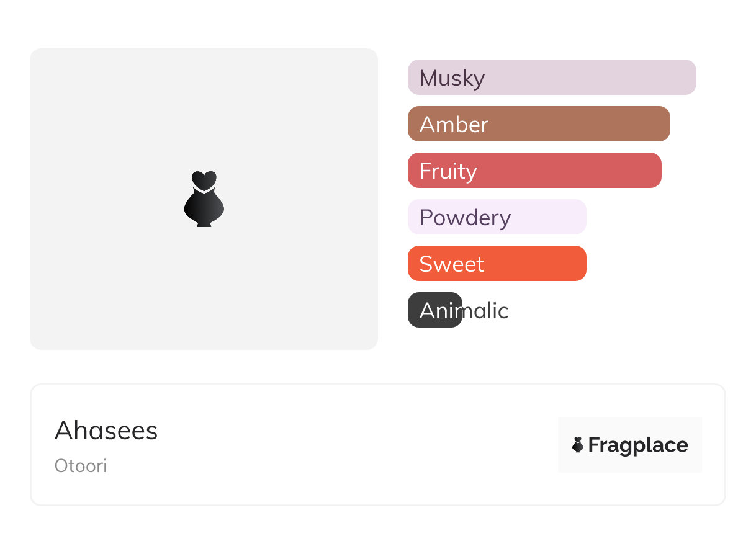Click the Fruity label text
This screenshot has width=756, height=536.
(x=448, y=171)
